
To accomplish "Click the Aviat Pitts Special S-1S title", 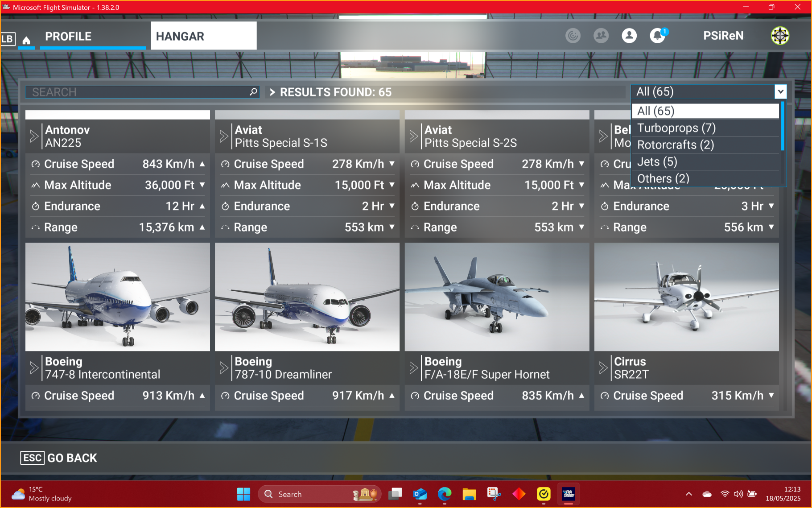I will coord(281,136).
